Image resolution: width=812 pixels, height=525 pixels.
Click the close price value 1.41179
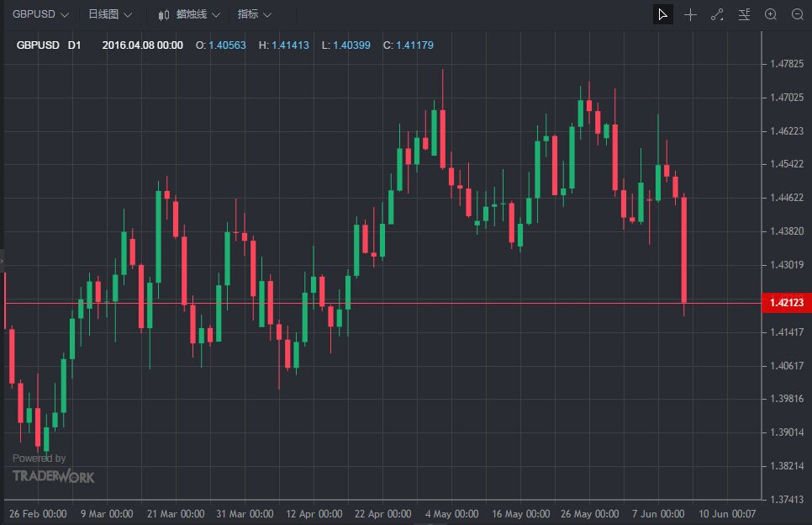coord(414,45)
